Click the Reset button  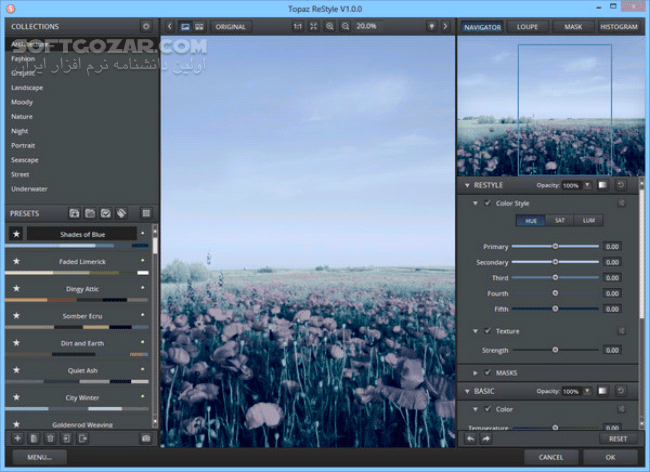click(x=618, y=439)
